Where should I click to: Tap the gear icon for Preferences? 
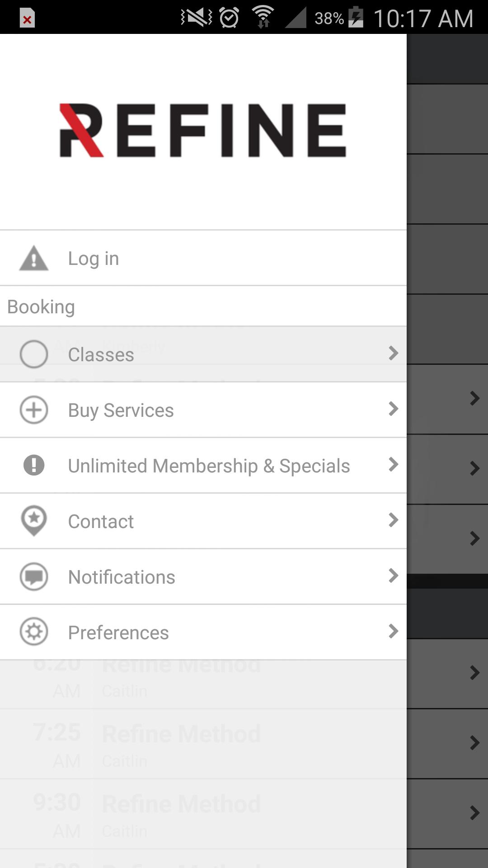34,632
